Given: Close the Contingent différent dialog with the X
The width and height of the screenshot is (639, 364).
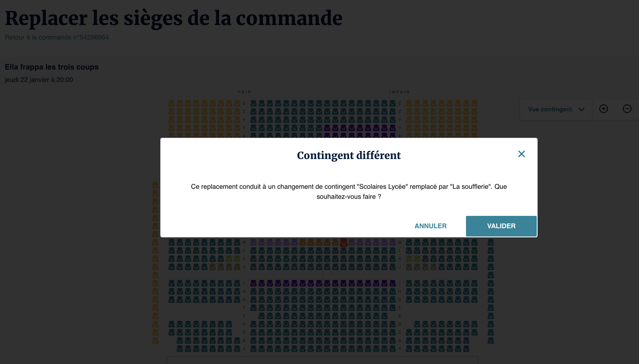Looking at the screenshot, I should [521, 154].
